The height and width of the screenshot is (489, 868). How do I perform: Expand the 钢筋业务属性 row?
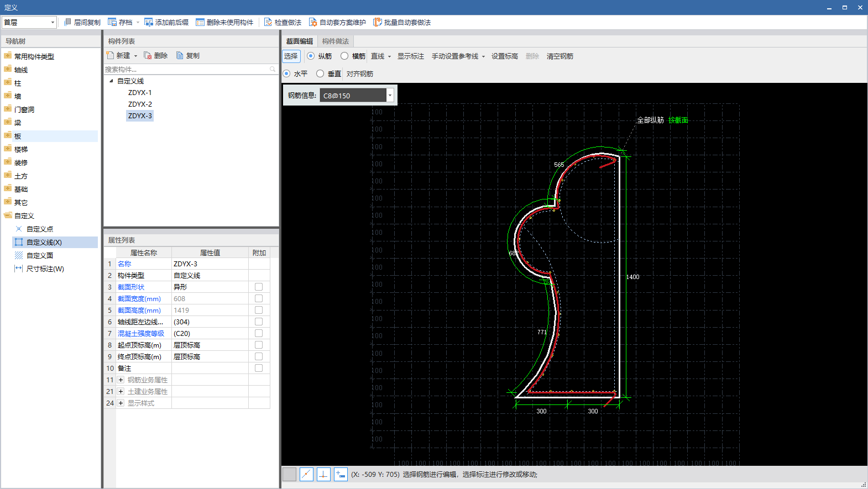(x=121, y=380)
